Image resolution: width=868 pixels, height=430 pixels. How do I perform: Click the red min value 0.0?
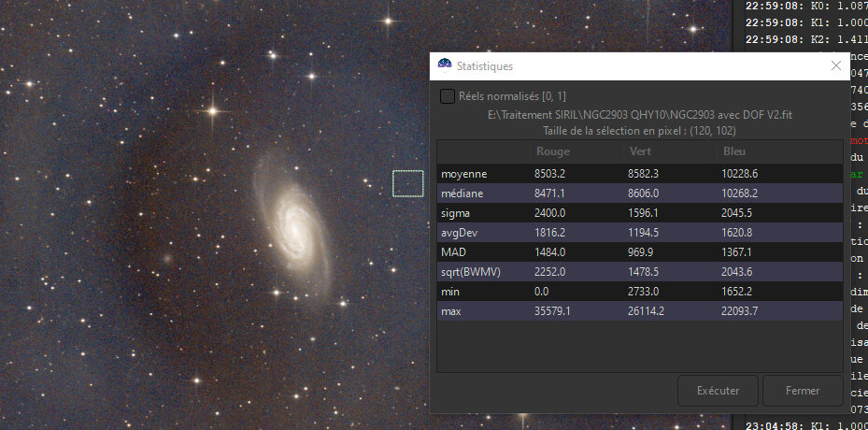[x=541, y=292]
